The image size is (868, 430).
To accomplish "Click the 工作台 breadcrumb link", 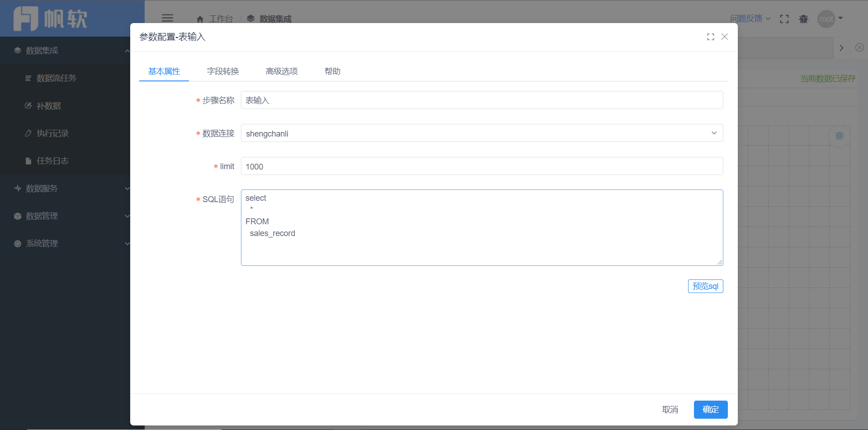I will (x=221, y=19).
